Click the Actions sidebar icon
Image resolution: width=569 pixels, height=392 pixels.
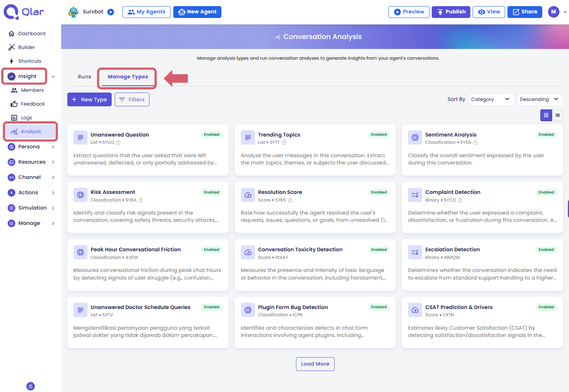tap(11, 193)
